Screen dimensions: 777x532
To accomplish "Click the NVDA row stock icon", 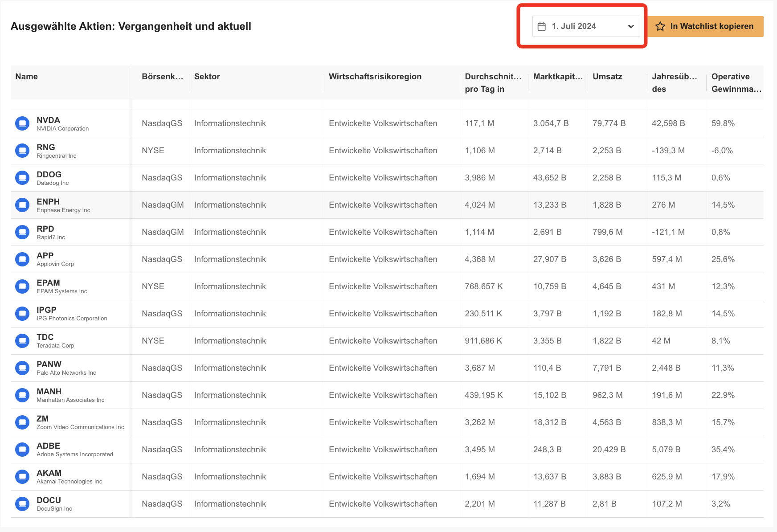I will [x=22, y=123].
